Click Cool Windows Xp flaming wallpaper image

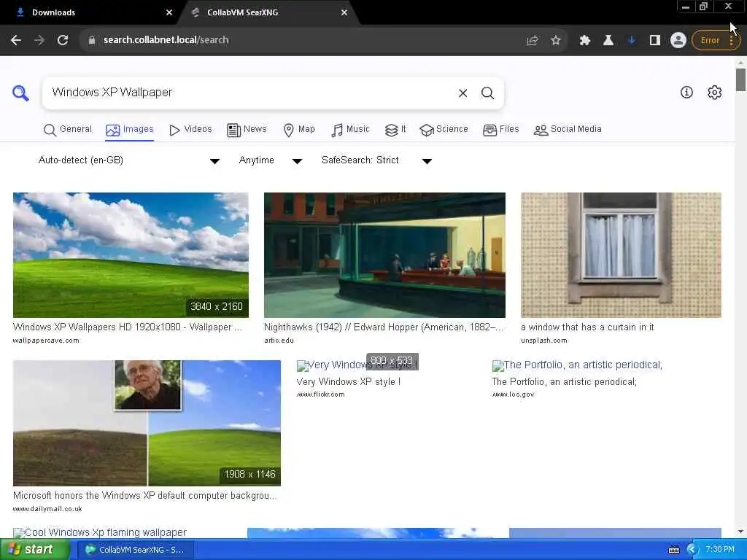tap(99, 532)
